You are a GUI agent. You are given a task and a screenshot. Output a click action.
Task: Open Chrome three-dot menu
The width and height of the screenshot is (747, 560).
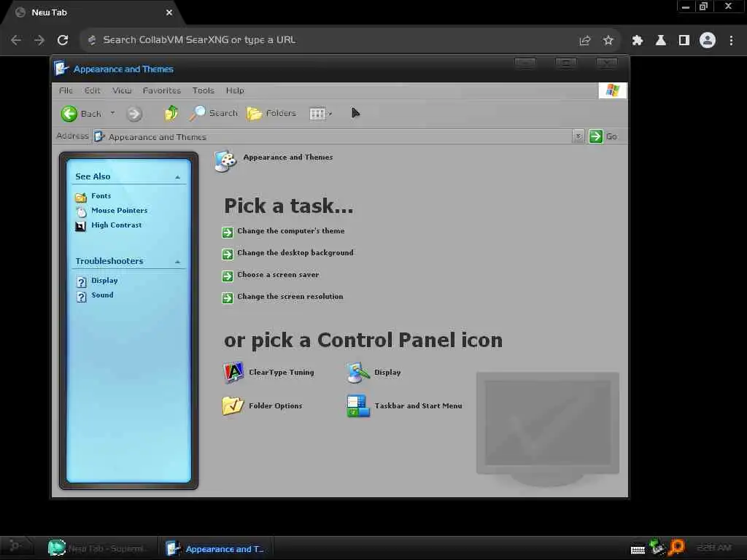coord(731,41)
